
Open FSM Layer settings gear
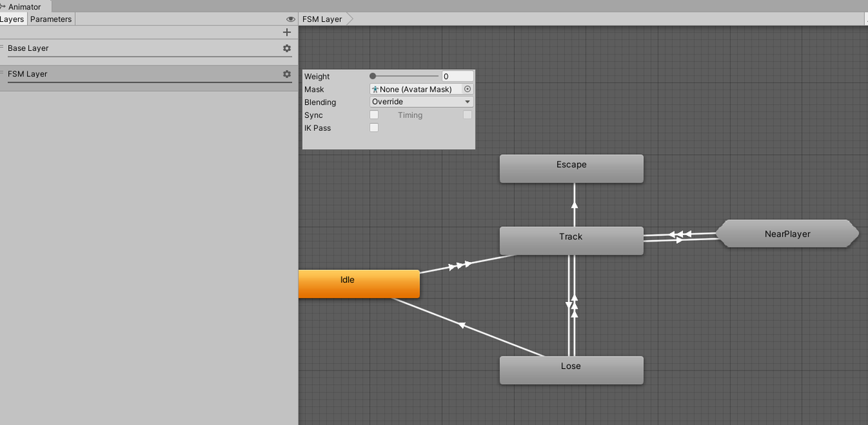point(287,74)
